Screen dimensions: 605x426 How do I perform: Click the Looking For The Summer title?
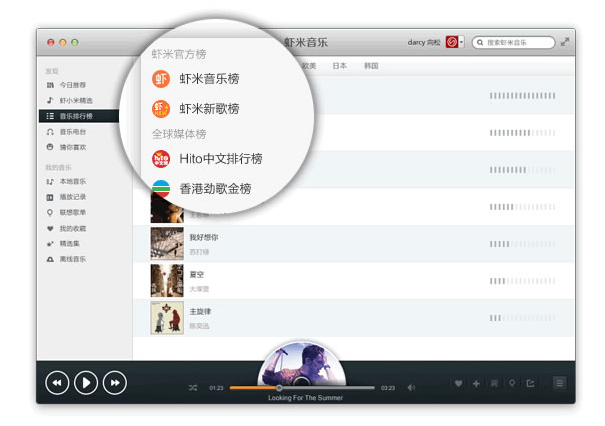click(306, 398)
